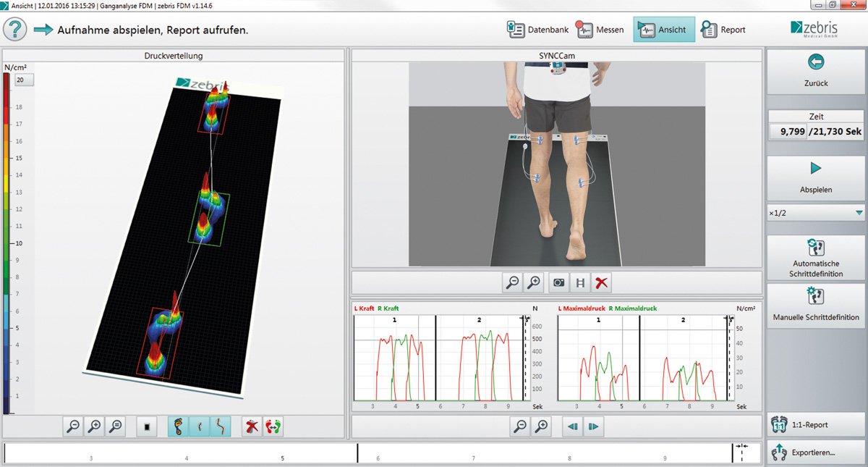Screen dimensions: 868x467
Task: Zoom in the force curves charts
Action: (541, 426)
